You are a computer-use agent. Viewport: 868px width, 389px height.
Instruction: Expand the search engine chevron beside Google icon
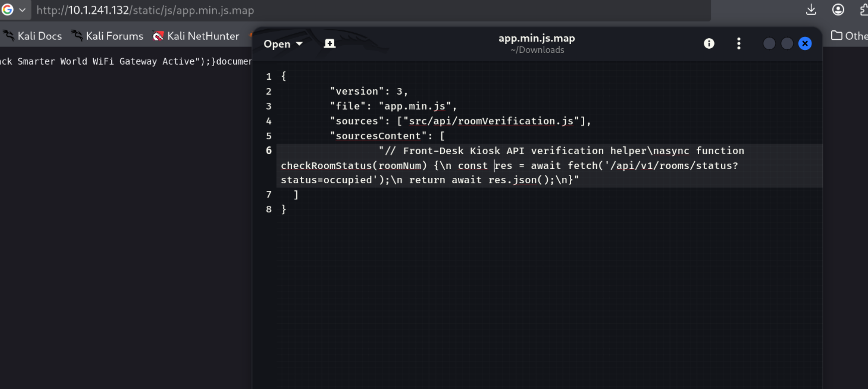[x=22, y=10]
